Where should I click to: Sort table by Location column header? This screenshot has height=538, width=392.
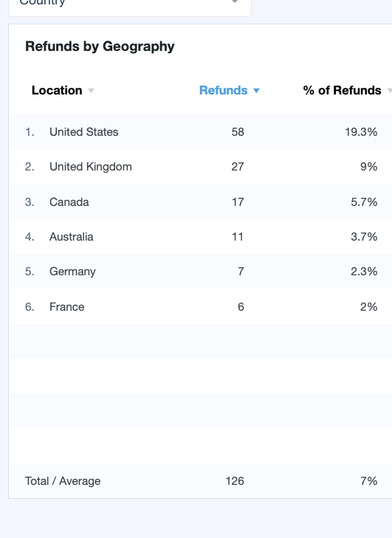pos(57,90)
